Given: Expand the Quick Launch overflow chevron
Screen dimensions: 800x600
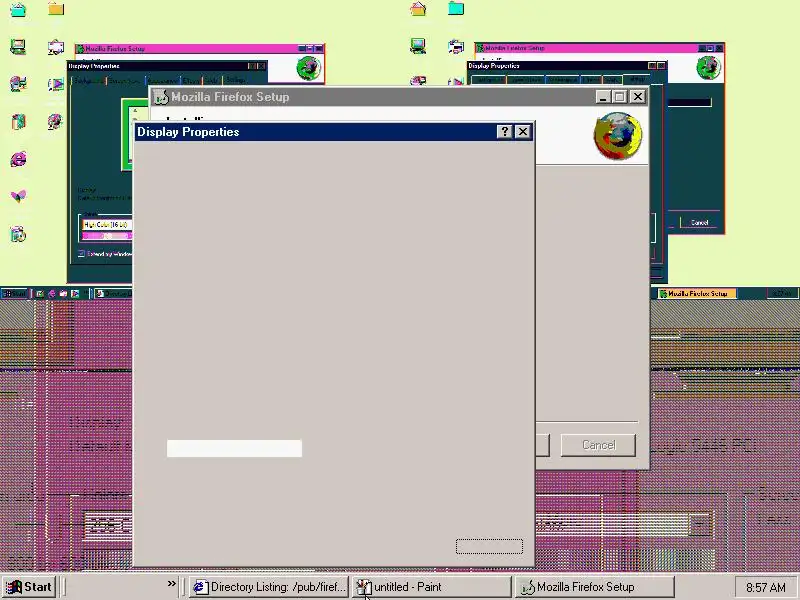Looking at the screenshot, I should click(x=171, y=583).
